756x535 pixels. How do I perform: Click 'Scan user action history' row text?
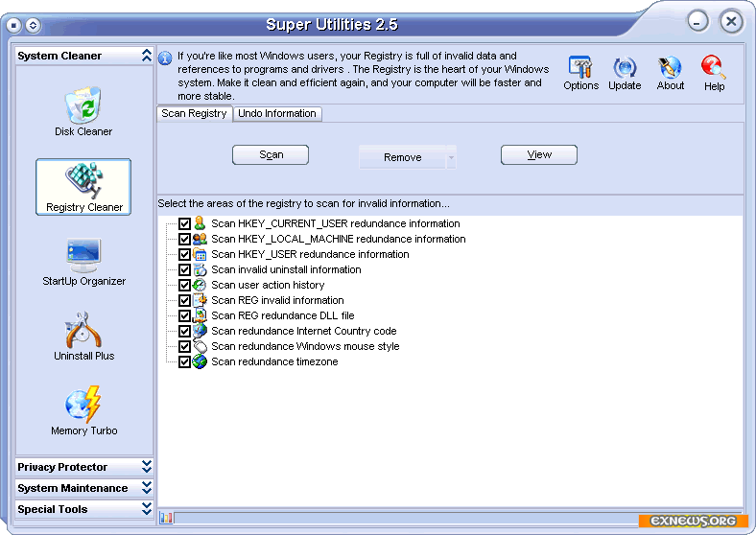coord(268,285)
